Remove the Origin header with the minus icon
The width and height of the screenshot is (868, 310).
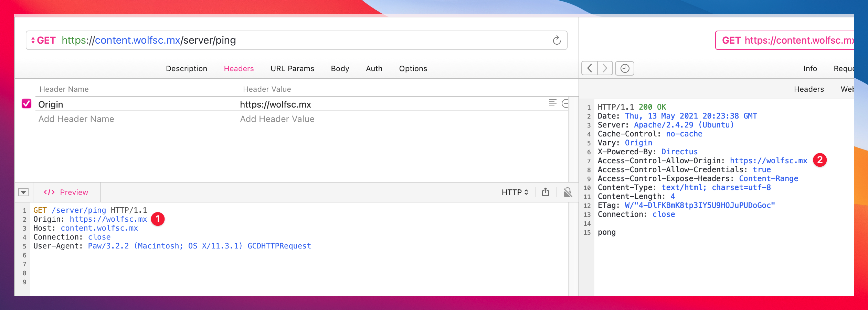coord(565,102)
